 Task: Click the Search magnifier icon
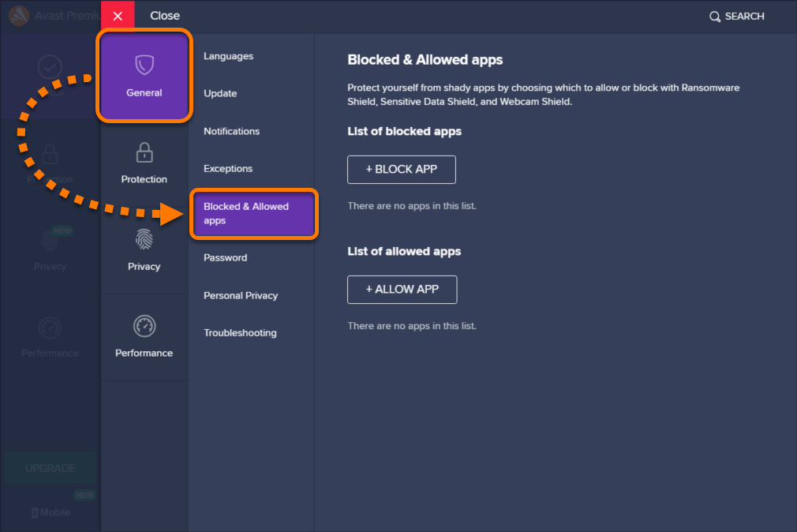coord(715,17)
